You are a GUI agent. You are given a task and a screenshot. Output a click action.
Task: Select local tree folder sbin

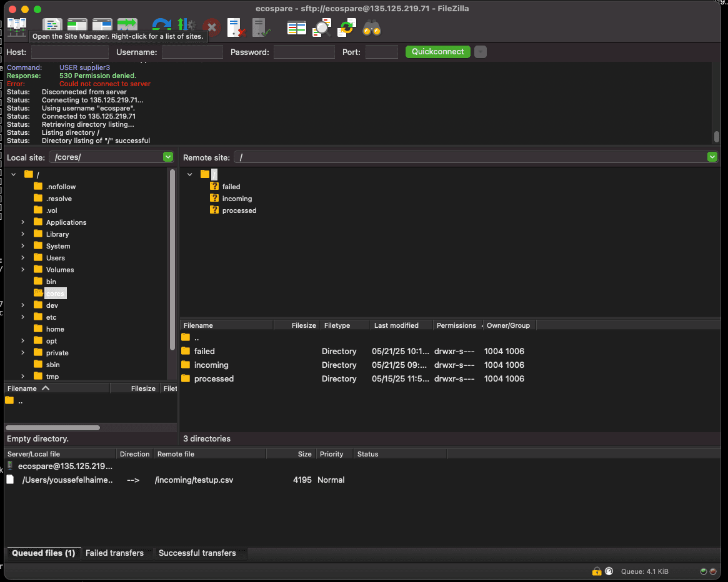click(52, 365)
